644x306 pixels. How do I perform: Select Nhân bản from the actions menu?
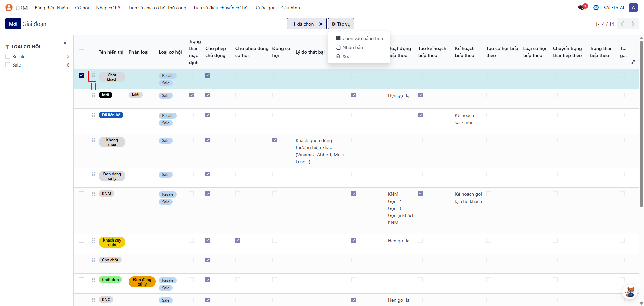click(x=353, y=47)
